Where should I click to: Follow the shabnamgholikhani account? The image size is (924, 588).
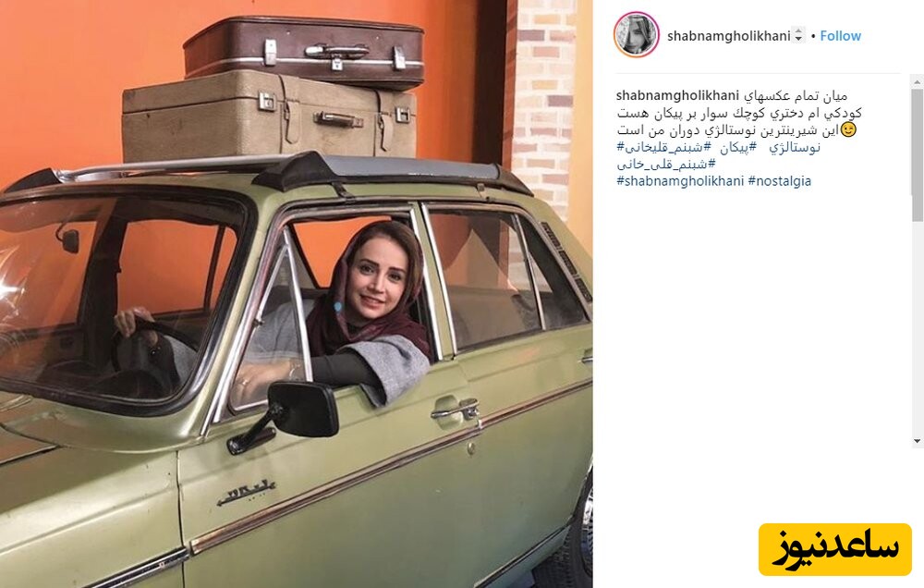(x=840, y=36)
